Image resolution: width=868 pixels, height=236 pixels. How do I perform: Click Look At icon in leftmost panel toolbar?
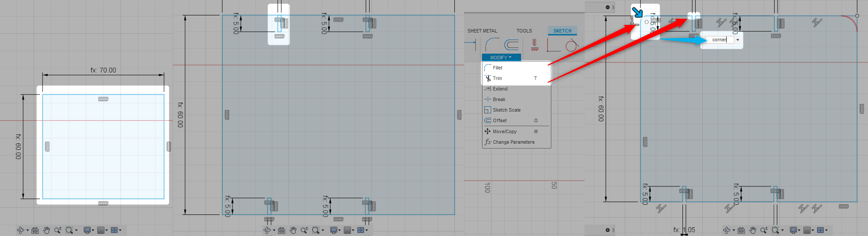(x=35, y=230)
